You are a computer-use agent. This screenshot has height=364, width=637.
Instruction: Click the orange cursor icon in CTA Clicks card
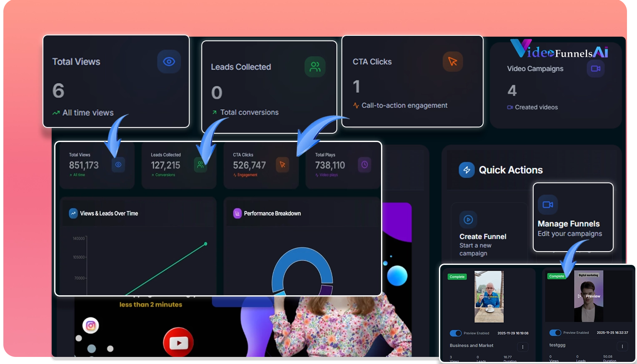(x=452, y=62)
